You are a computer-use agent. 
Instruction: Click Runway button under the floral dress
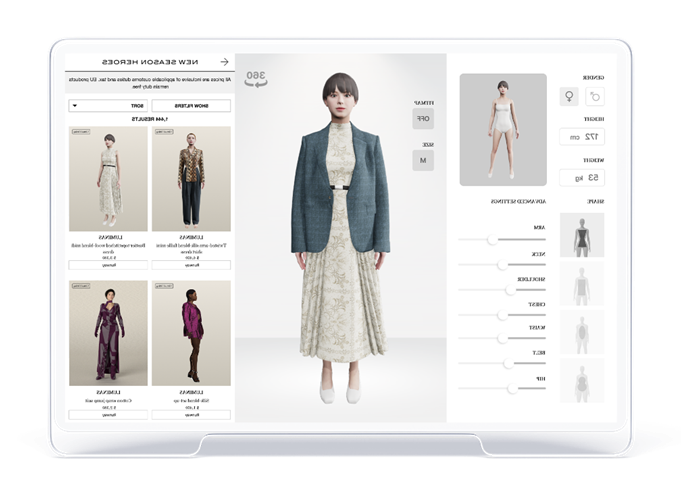(x=109, y=265)
